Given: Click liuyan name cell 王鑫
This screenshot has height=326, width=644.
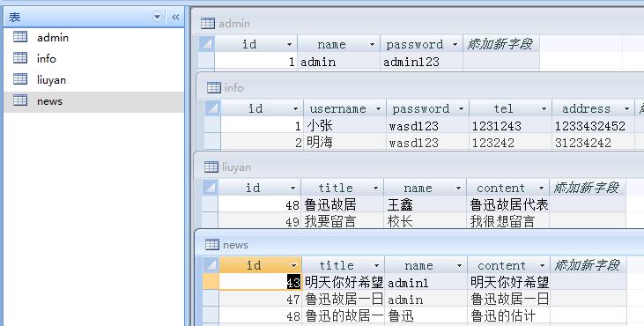Looking at the screenshot, I should click(426, 204).
